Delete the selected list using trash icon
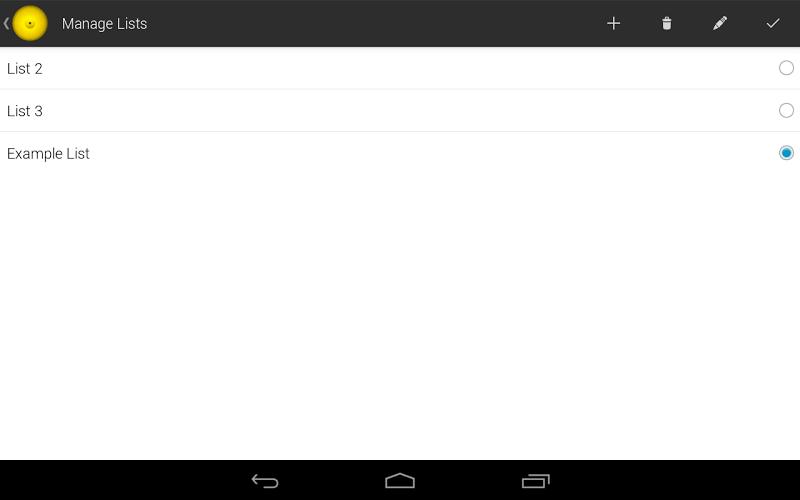The image size is (800, 500). pyautogui.click(x=666, y=23)
